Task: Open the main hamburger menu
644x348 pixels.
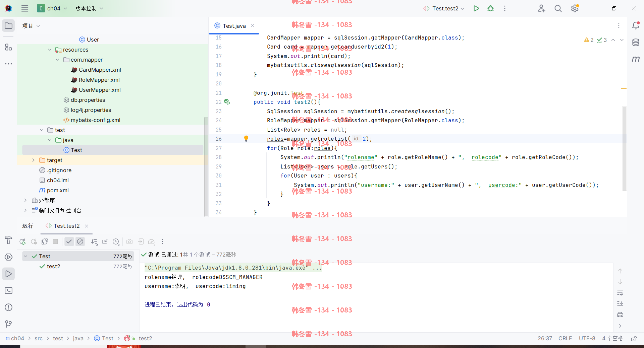Action: [x=25, y=8]
